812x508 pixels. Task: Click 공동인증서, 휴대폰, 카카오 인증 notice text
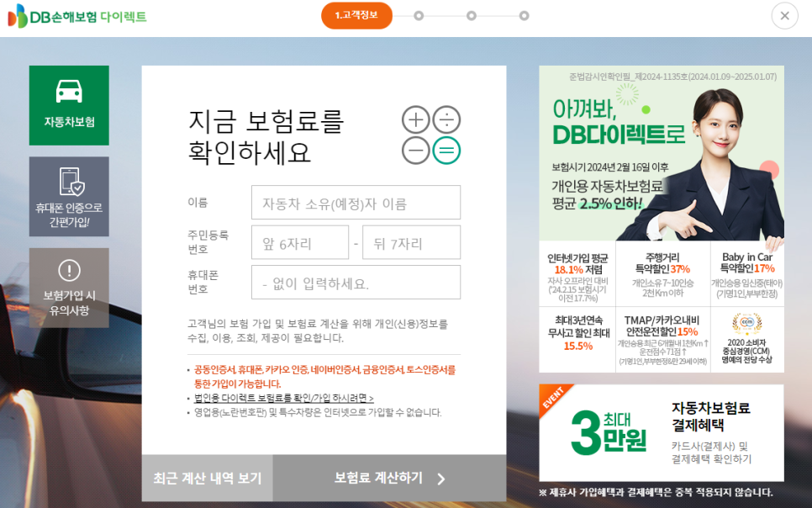click(x=324, y=376)
